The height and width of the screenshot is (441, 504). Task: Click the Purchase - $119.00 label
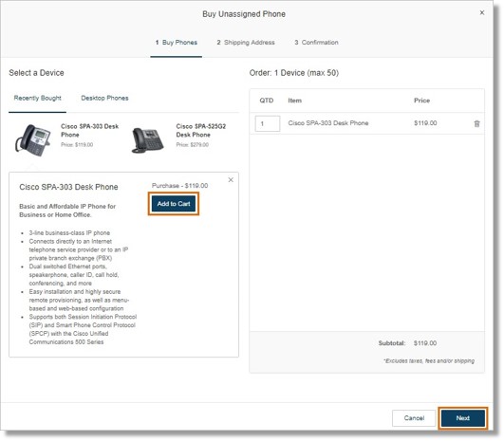[x=179, y=186]
